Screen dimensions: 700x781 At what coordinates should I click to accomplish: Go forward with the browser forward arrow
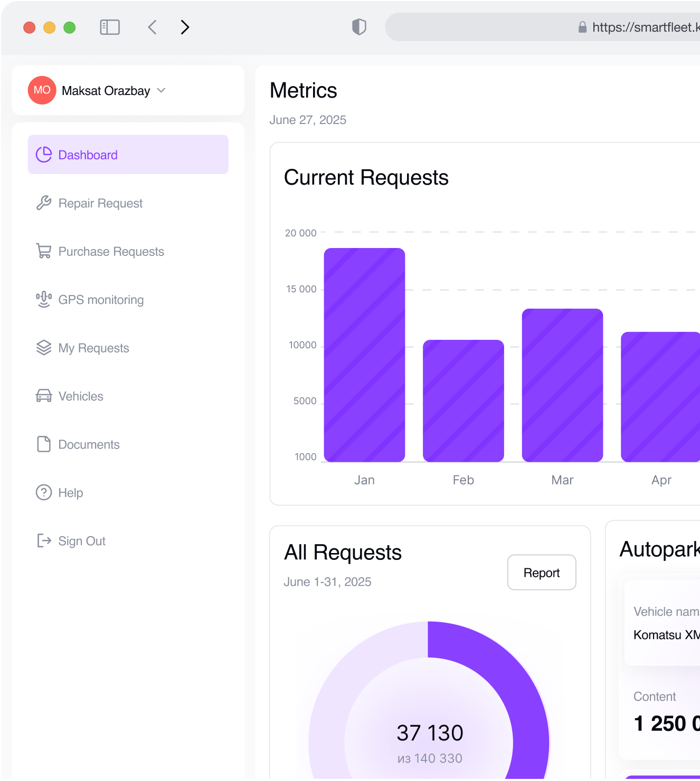tap(185, 27)
